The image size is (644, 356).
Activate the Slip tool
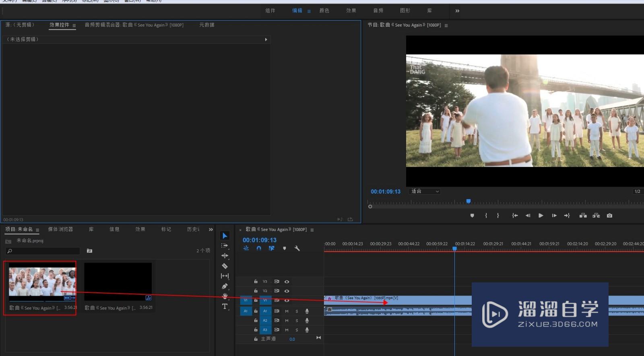225,276
